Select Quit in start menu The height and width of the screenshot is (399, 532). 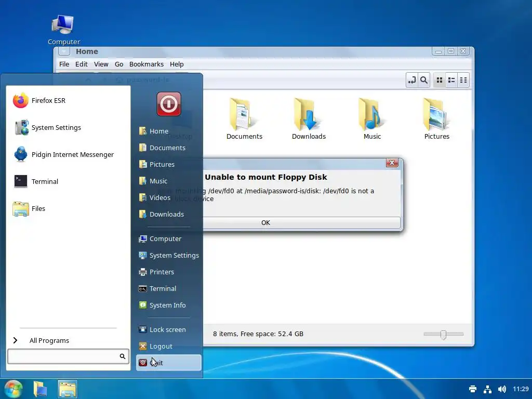(x=169, y=363)
